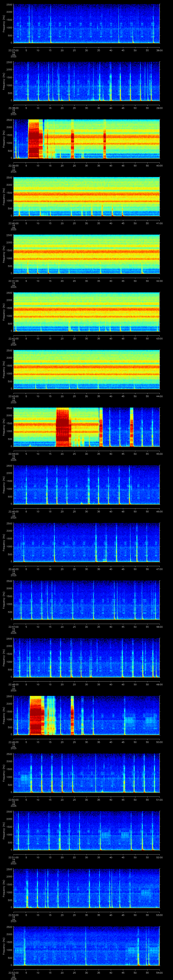Click the spectrogram panel starting at 22:42:00

pos(87,312)
